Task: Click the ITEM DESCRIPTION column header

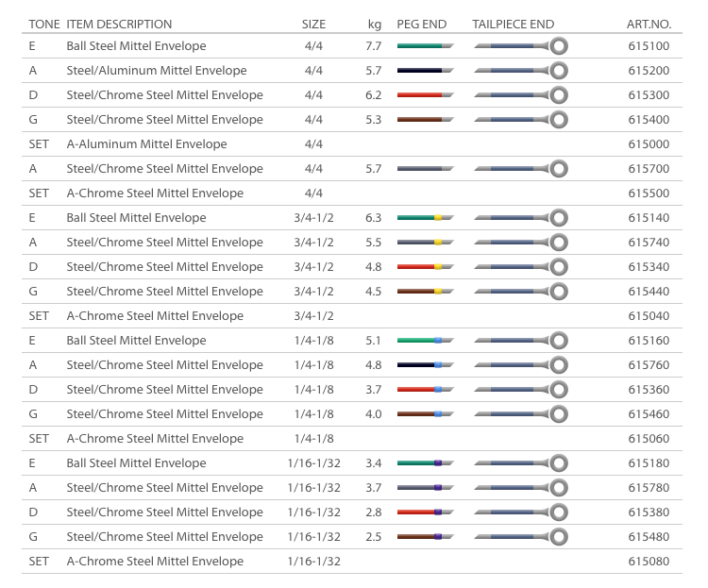Action: tap(119, 24)
